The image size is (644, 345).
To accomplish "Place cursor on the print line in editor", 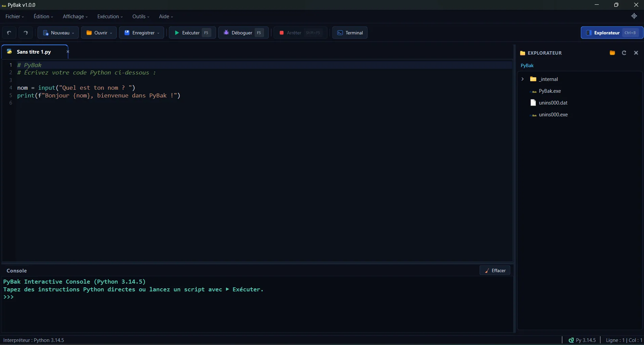I will pos(99,95).
